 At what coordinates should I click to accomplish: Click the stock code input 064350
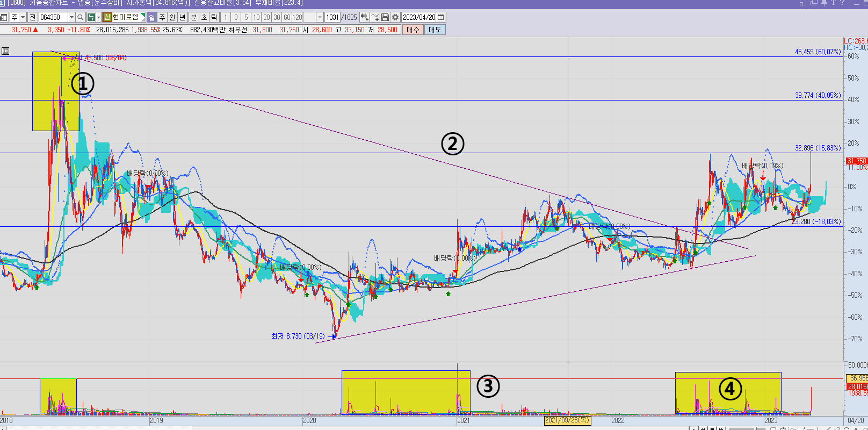click(x=53, y=17)
